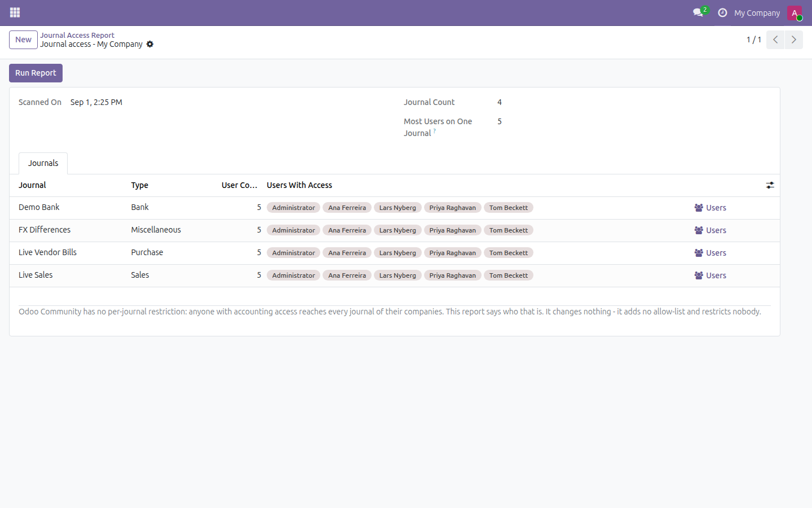Viewport: 812px width, 508px height.
Task: Show help tooltip for Most Users on One Journal
Action: tap(434, 131)
